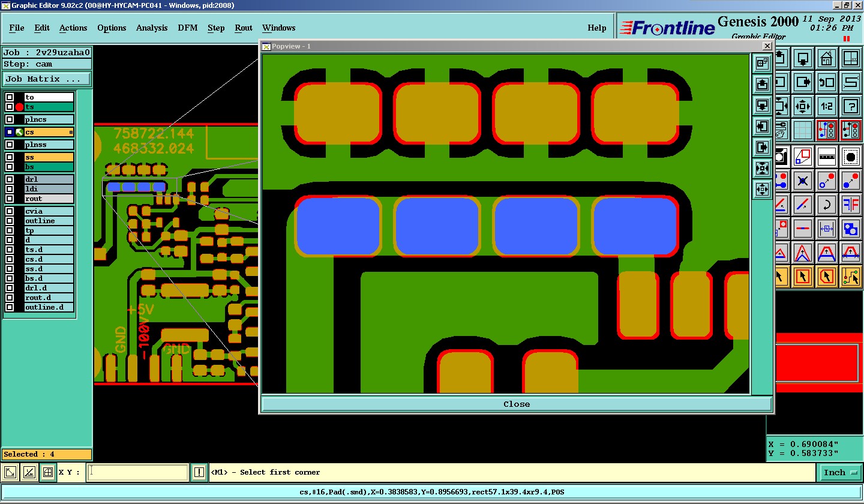
Task: Open the Actions menu
Action: pyautogui.click(x=73, y=28)
